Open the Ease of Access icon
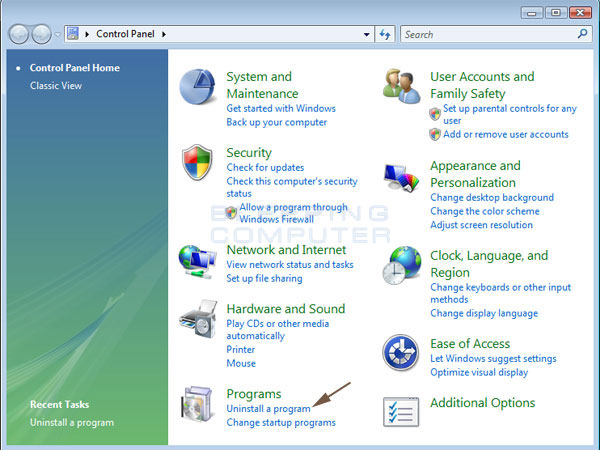Image resolution: width=600 pixels, height=450 pixels. tap(401, 352)
